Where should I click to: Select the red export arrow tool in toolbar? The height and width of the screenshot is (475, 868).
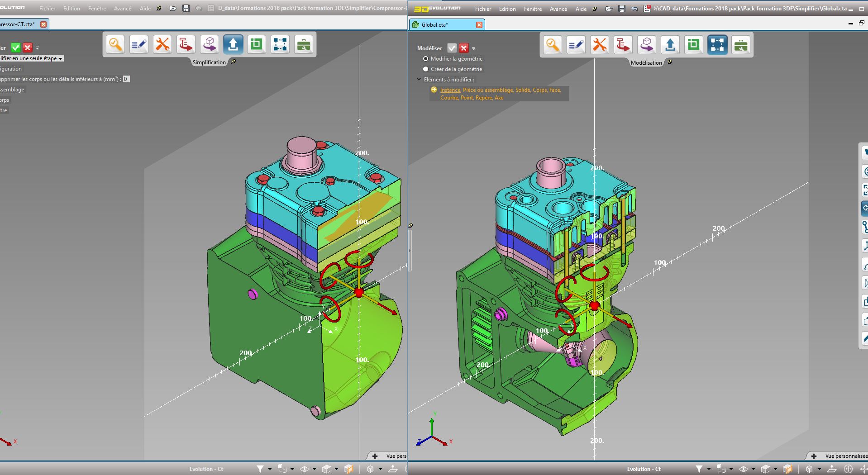coord(623,45)
